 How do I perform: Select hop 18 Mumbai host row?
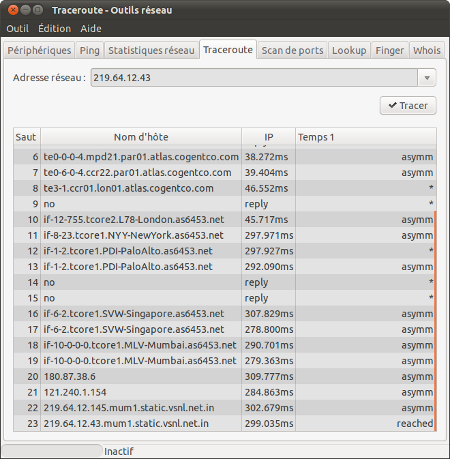[x=223, y=345]
